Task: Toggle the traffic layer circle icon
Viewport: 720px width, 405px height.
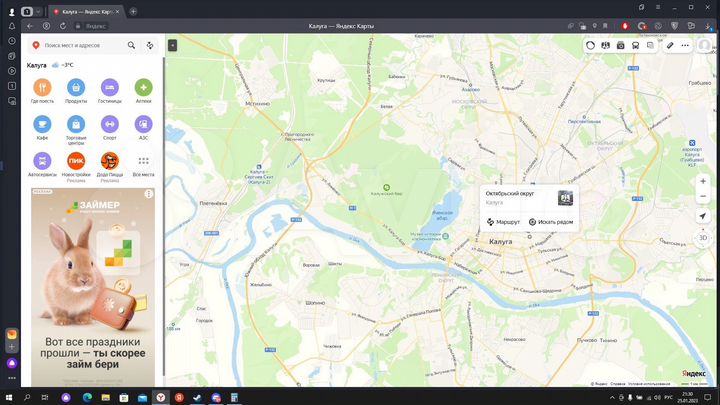Action: (x=591, y=45)
